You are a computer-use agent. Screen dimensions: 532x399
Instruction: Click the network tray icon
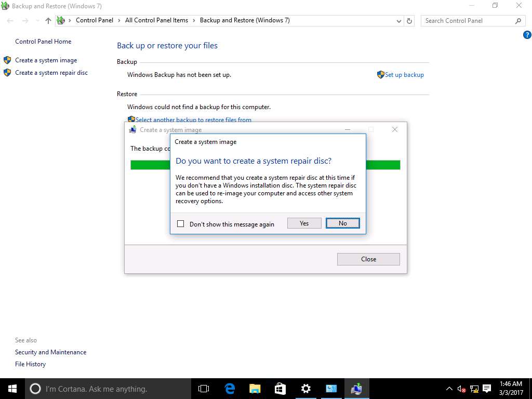(474, 389)
